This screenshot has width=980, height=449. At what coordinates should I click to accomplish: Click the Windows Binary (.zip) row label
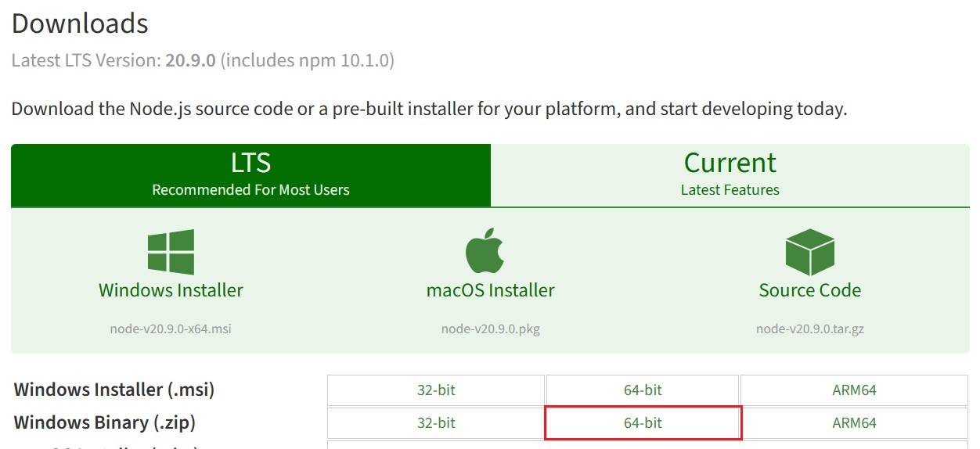105,422
